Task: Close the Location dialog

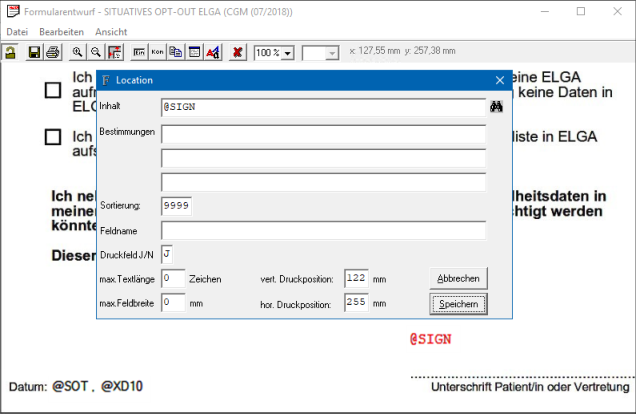Action: [x=500, y=80]
